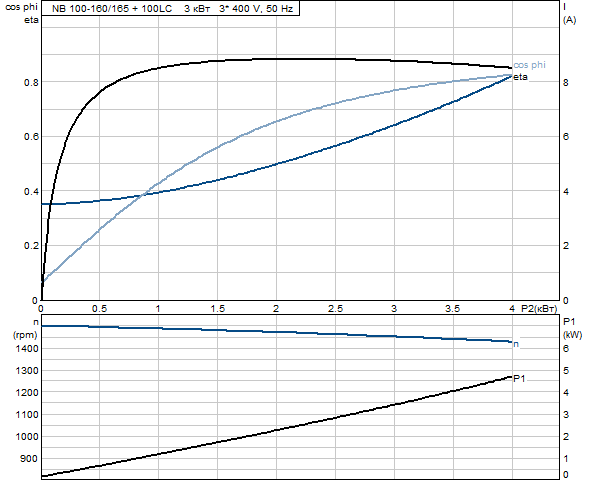
Task: Click the n (rpm) axis title
Action: (26, 329)
